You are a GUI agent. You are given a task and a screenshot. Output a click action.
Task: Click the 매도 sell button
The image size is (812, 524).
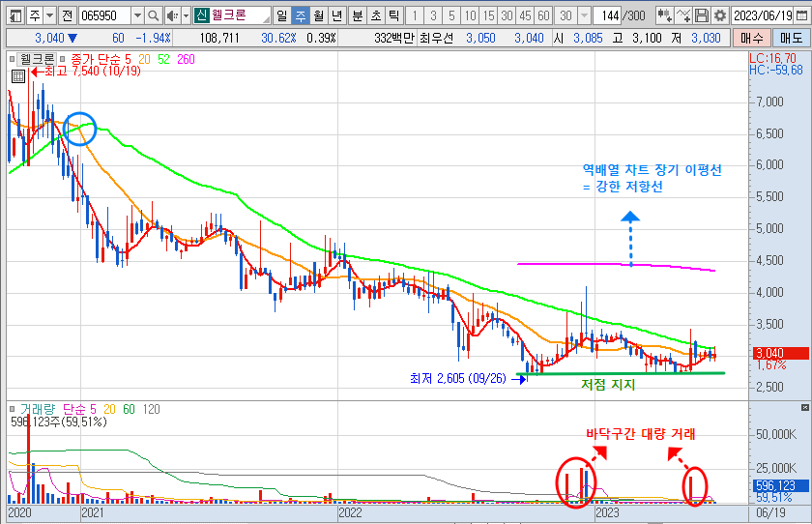coord(791,38)
